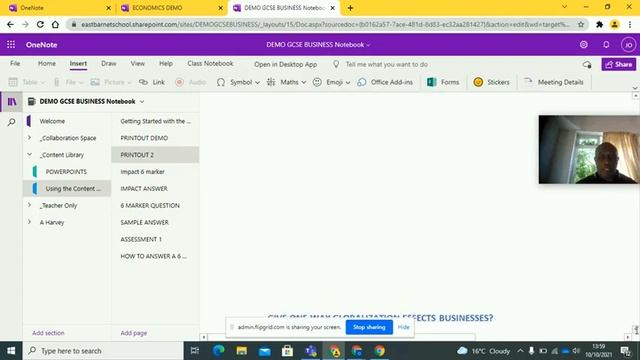Click the Add section link
Viewport: 640px width, 360px height.
[48, 333]
